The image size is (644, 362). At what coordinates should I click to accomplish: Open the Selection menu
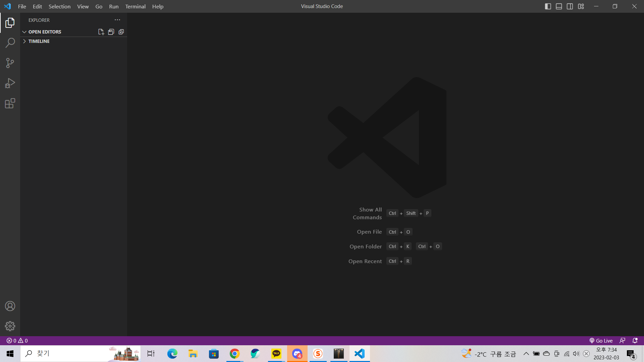[59, 6]
